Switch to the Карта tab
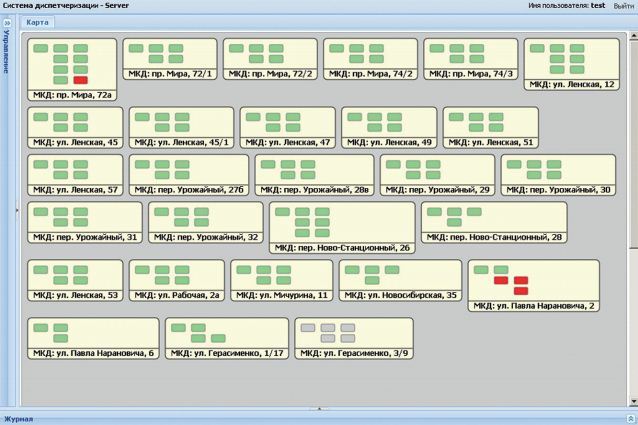638x425 pixels. coord(38,21)
